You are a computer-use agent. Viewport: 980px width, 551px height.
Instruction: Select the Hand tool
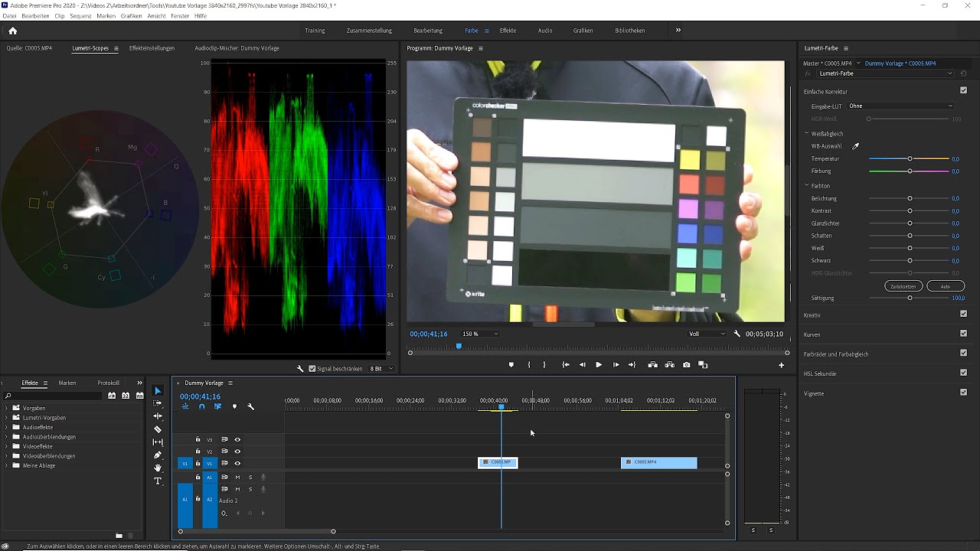click(x=158, y=468)
